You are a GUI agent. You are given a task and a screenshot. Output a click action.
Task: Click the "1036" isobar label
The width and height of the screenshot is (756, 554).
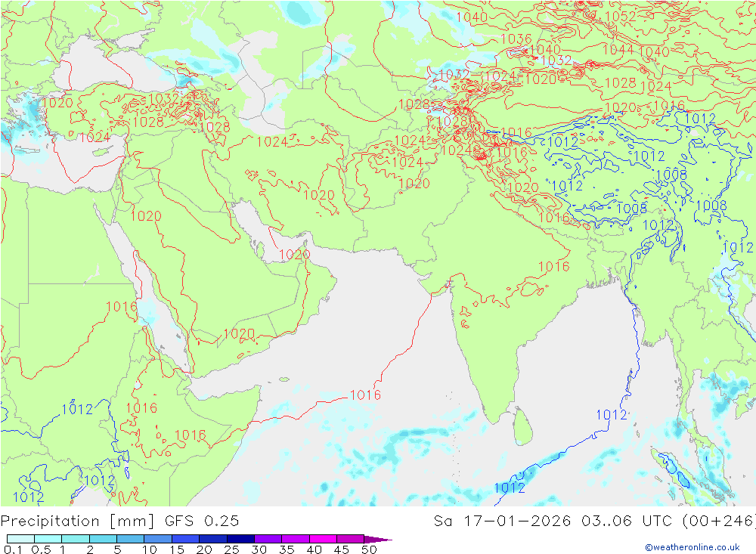tap(516, 39)
